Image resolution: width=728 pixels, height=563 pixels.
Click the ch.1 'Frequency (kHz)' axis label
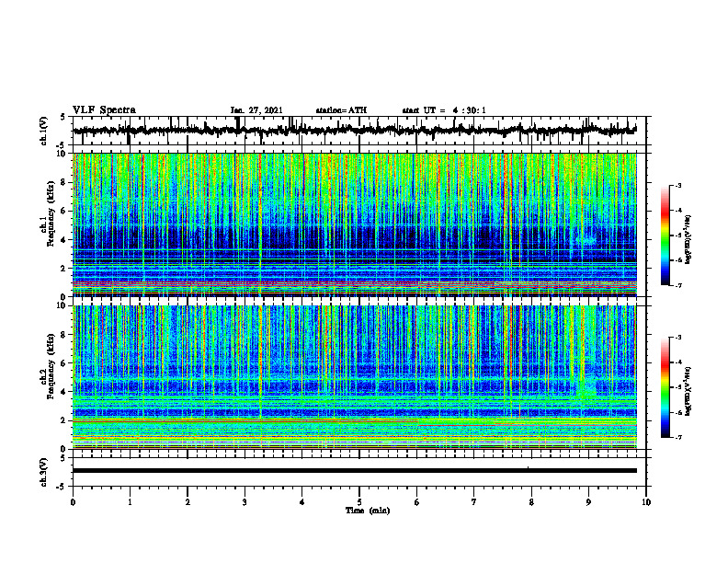(x=51, y=214)
